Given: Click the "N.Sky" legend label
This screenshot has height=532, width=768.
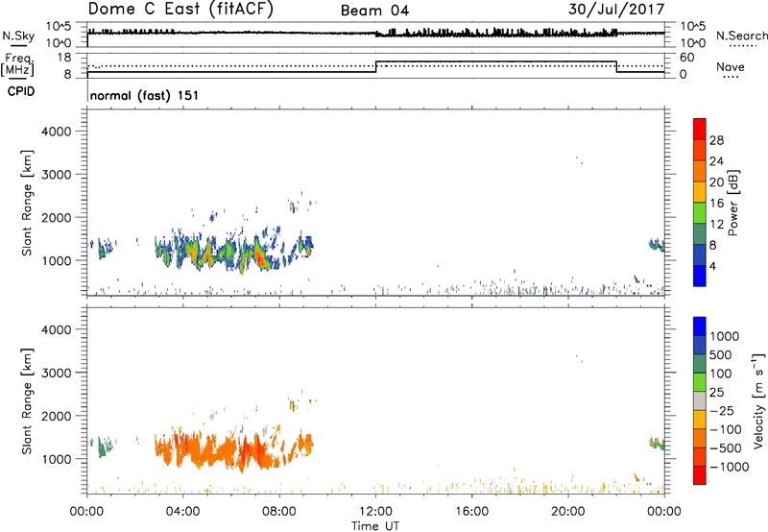Looking at the screenshot, I should [x=18, y=36].
